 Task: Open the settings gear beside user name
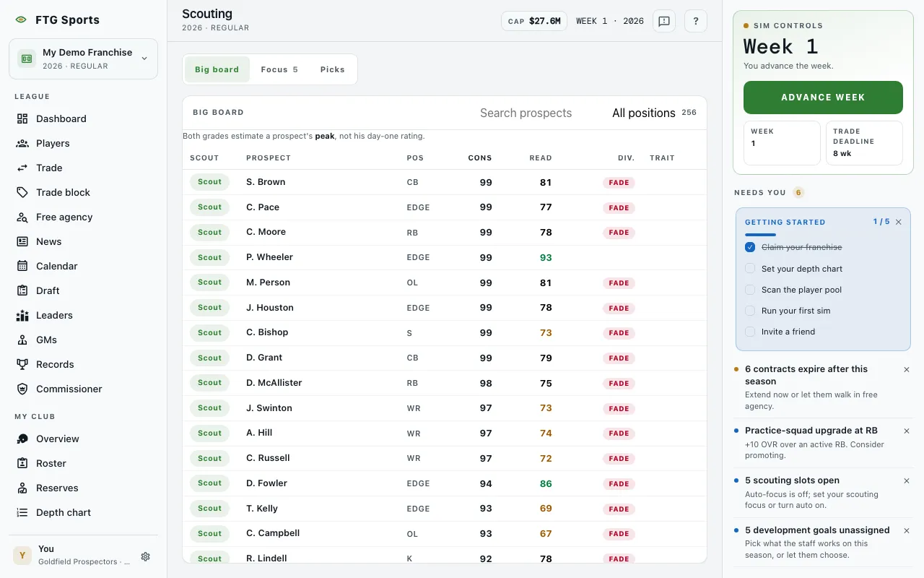pos(146,556)
